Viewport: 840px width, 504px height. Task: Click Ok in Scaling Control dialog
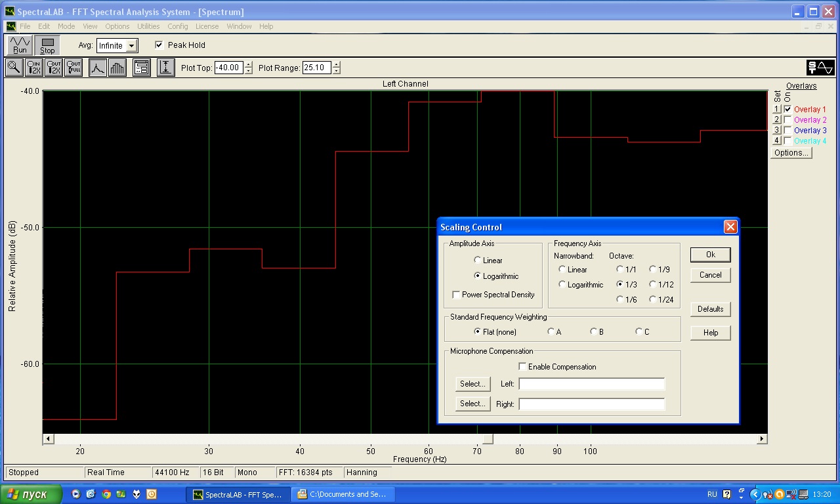[710, 255]
